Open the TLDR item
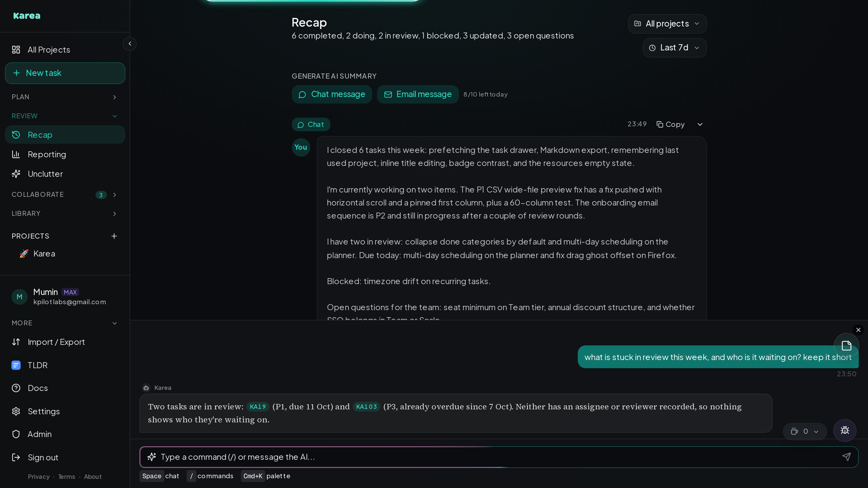Image resolution: width=868 pixels, height=488 pixels. pos(65,365)
